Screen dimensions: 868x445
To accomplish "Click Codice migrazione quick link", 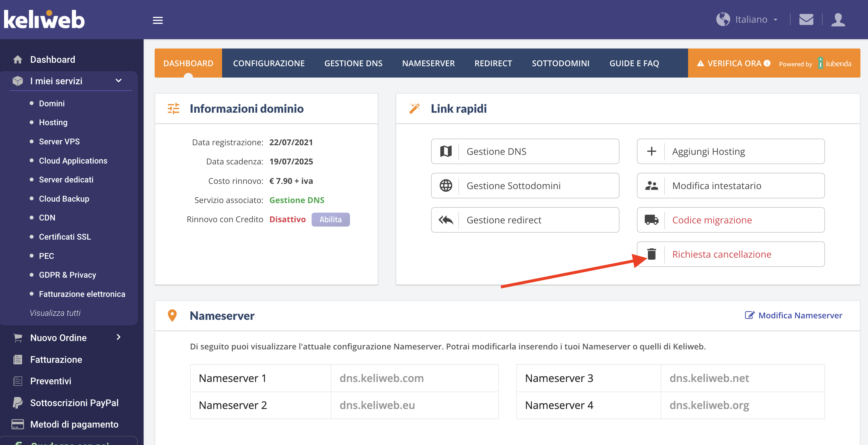I will click(x=730, y=220).
